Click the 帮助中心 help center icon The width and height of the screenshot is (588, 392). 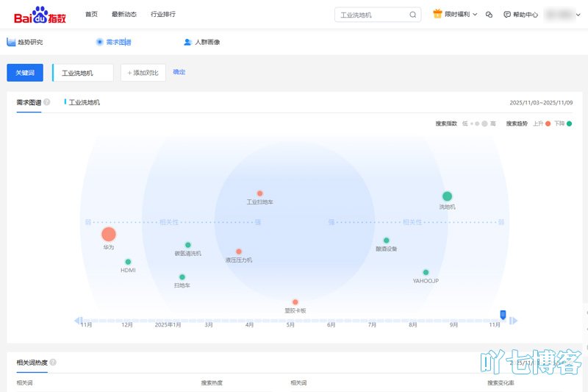click(x=507, y=14)
